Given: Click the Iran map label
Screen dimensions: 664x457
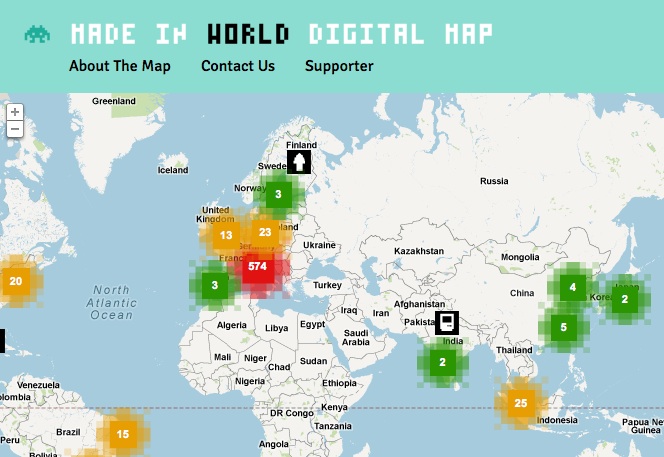Looking at the screenshot, I should [381, 313].
